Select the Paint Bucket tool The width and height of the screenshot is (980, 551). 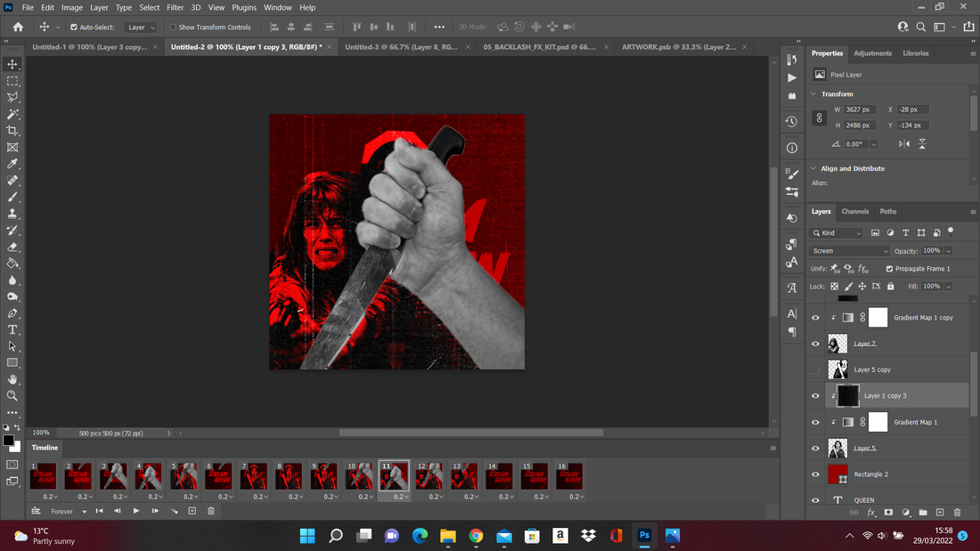(12, 263)
